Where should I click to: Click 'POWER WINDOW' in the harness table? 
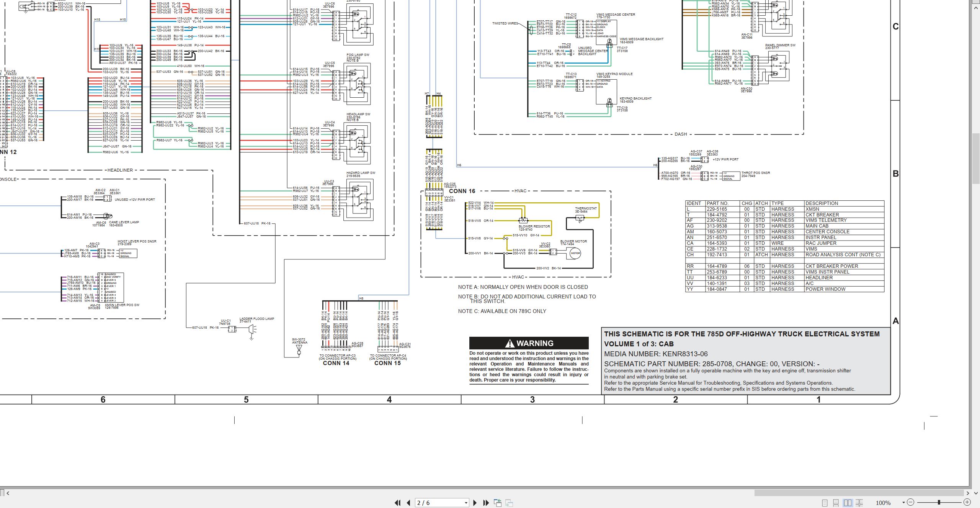click(x=825, y=289)
